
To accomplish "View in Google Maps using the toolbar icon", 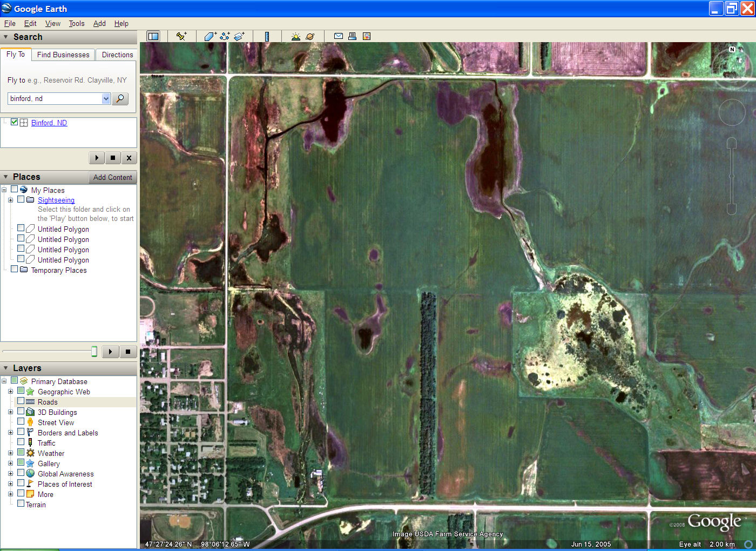I will pyautogui.click(x=367, y=36).
